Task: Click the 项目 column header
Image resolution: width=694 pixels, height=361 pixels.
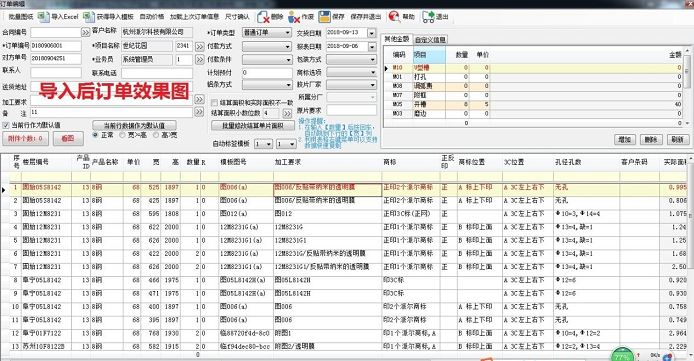Action: point(429,55)
